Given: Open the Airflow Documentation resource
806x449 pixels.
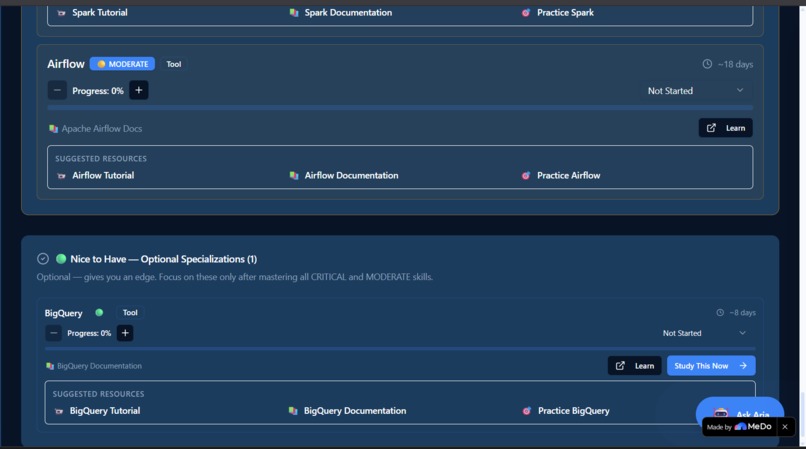Looking at the screenshot, I should pos(351,175).
